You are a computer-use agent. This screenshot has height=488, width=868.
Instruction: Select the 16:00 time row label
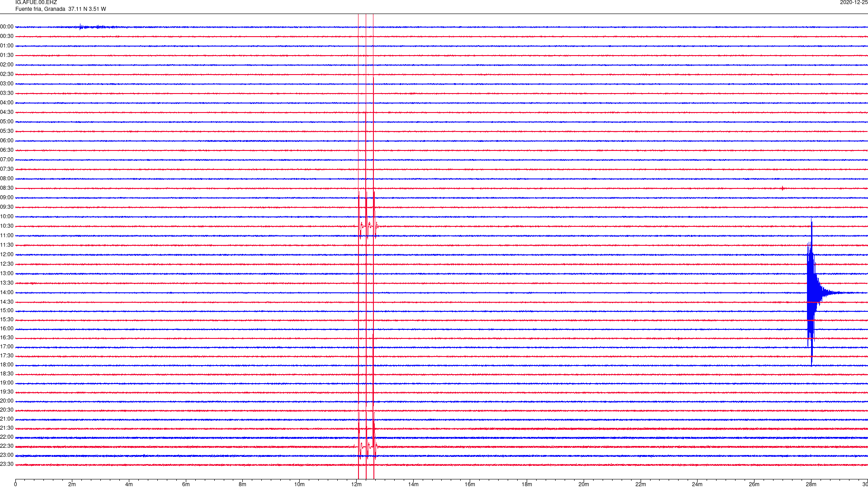point(7,329)
